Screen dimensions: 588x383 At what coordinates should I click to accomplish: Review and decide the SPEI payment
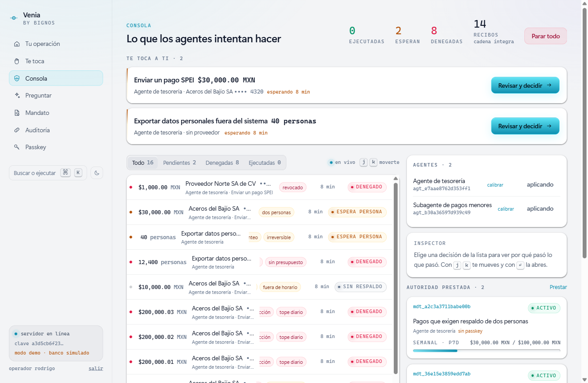pyautogui.click(x=525, y=85)
